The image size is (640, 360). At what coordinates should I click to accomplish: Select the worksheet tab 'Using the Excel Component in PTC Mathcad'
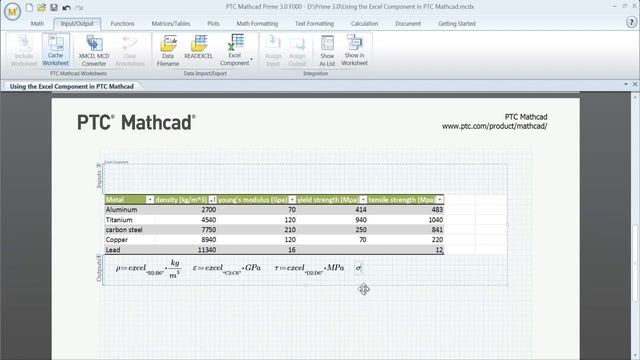pos(71,87)
